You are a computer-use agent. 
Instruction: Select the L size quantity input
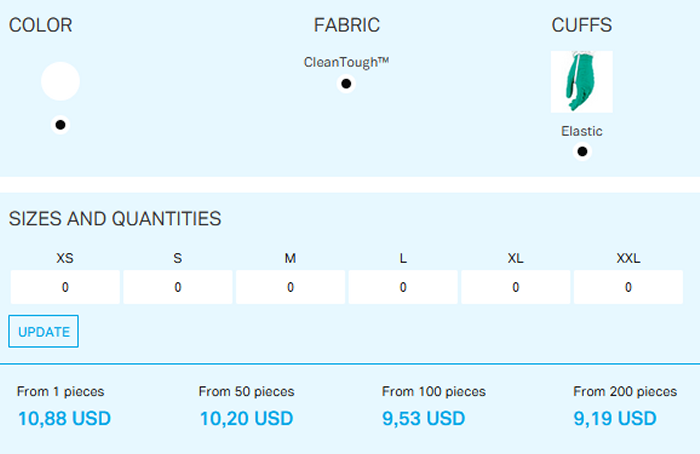pos(403,288)
